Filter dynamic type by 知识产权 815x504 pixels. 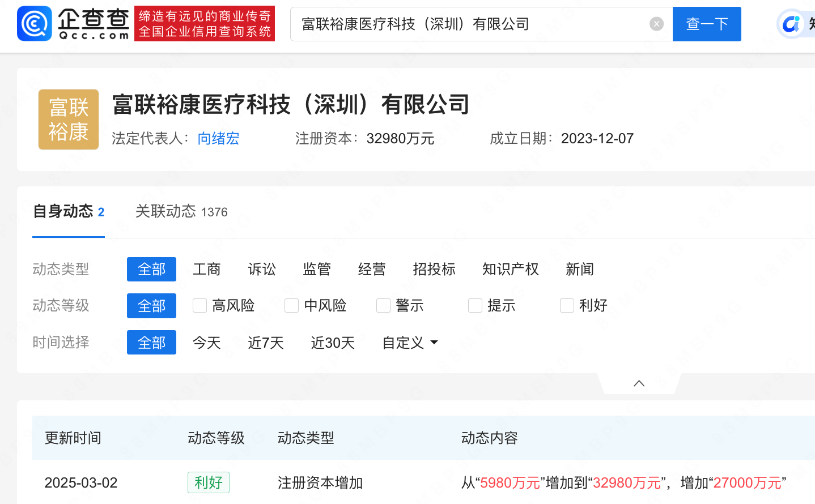click(510, 269)
